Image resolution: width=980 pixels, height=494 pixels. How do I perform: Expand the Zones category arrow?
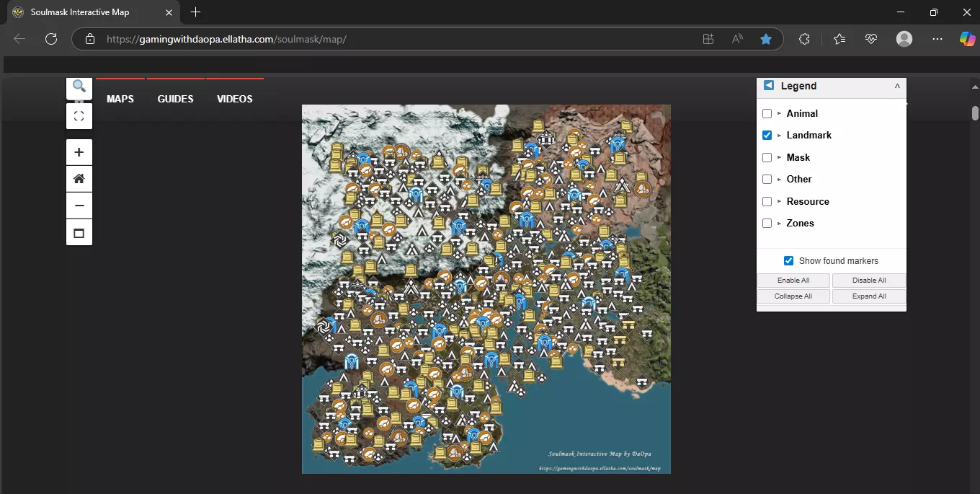point(779,224)
